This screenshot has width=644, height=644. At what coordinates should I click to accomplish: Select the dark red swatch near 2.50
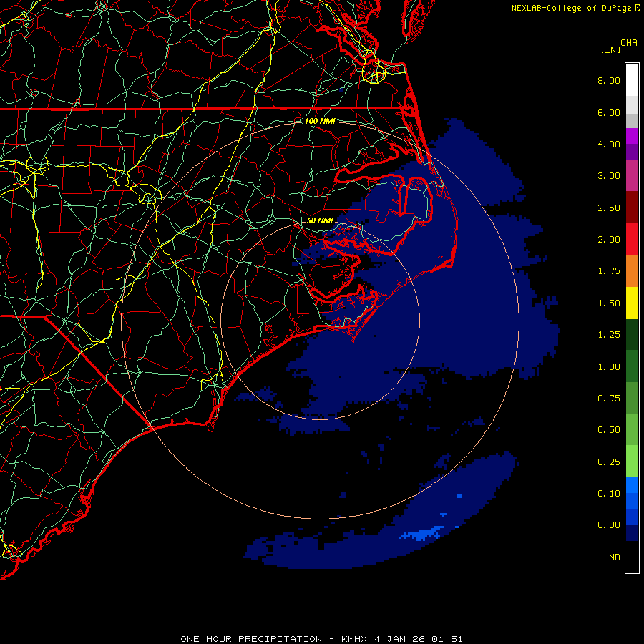(x=632, y=208)
